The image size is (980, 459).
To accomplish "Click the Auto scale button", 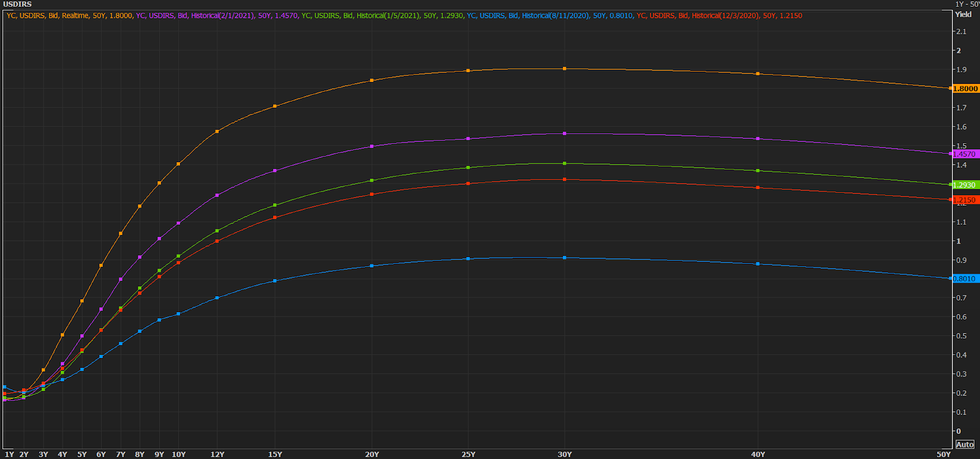I will click(x=965, y=444).
